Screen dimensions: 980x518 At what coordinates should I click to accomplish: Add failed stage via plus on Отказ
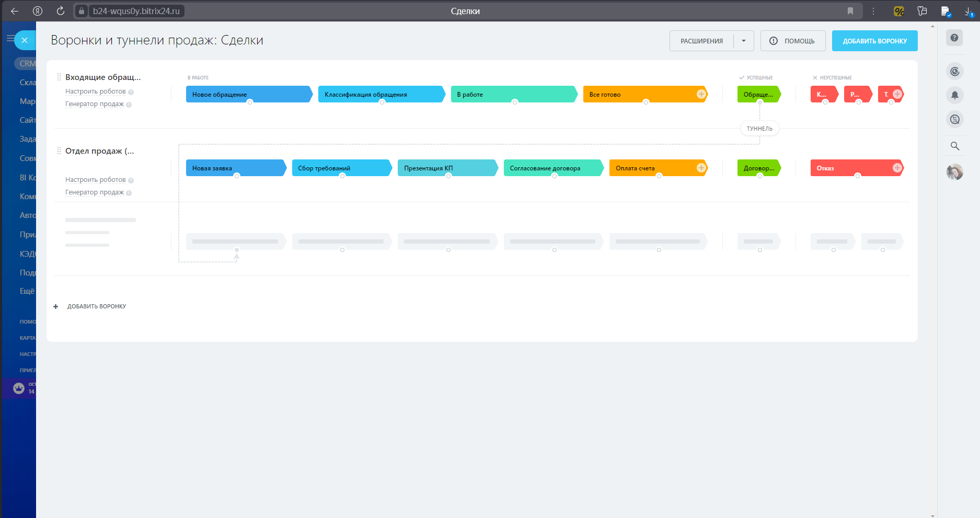(x=897, y=168)
